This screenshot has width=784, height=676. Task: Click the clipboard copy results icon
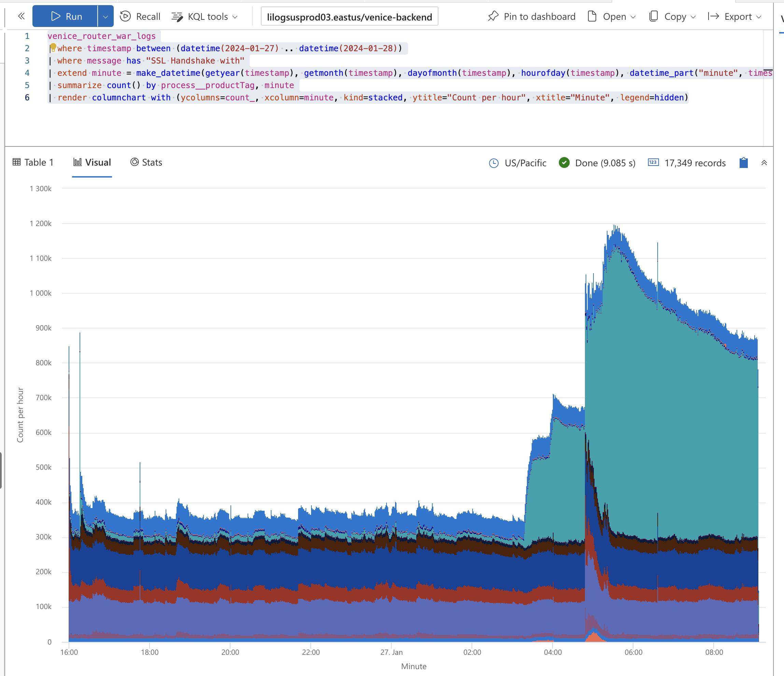743,163
